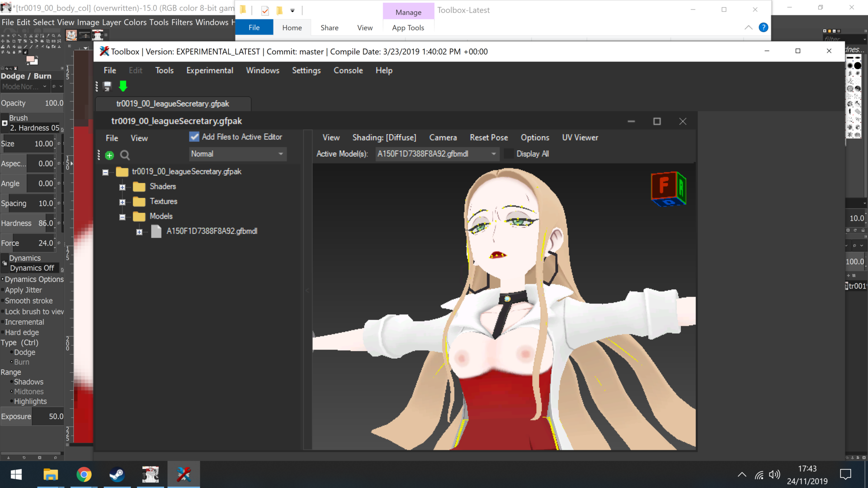The height and width of the screenshot is (488, 868).
Task: Open Steam from the taskbar
Action: 117,474
